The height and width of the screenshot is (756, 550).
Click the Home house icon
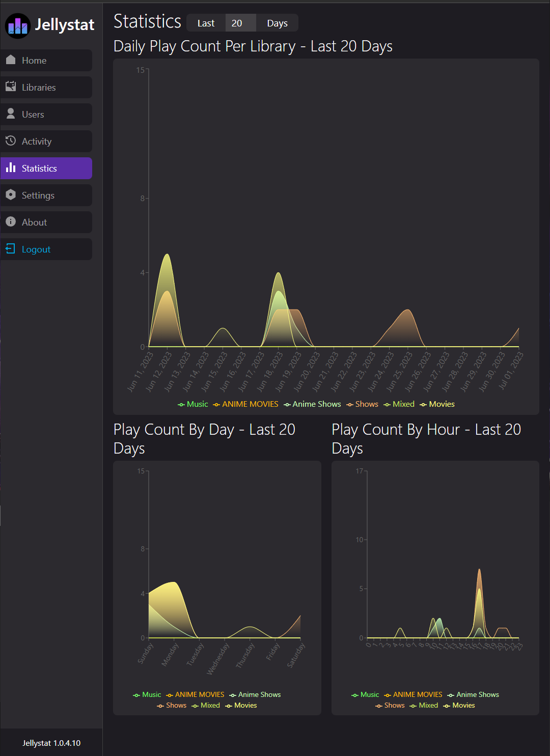click(x=11, y=60)
